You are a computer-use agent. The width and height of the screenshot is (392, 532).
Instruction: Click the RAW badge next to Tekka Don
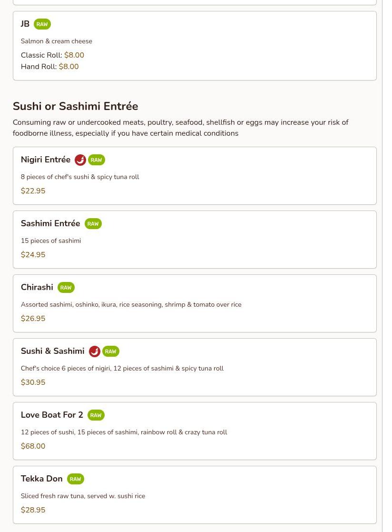point(76,479)
